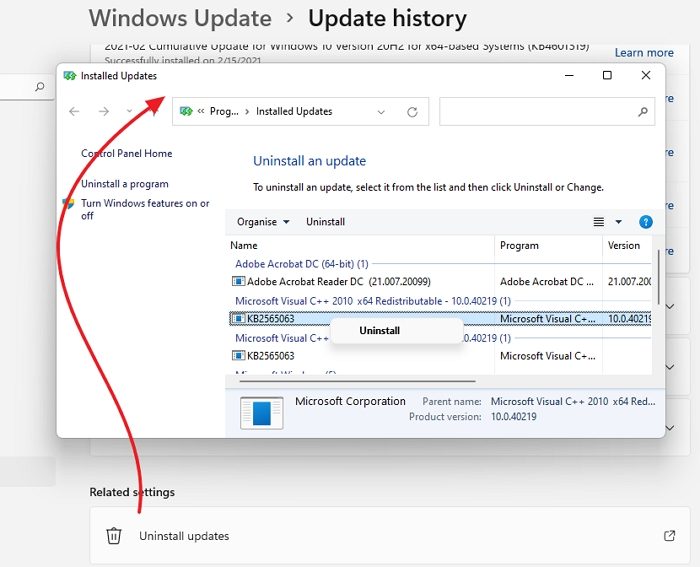Click the view layout icon

point(599,222)
